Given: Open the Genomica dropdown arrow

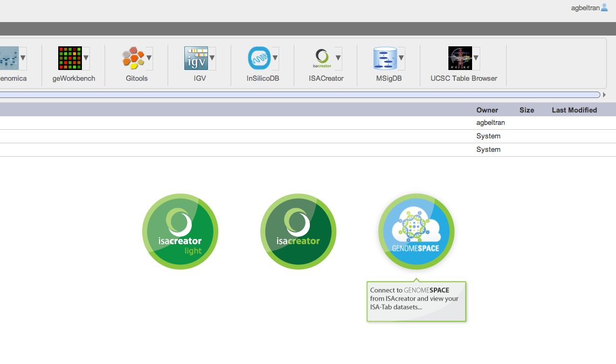Looking at the screenshot, I should tap(23, 58).
